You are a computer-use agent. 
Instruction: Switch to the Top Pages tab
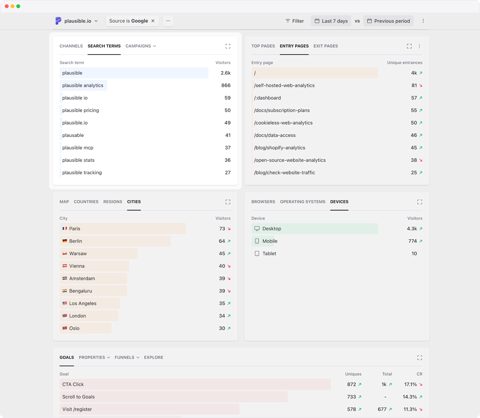[263, 46]
